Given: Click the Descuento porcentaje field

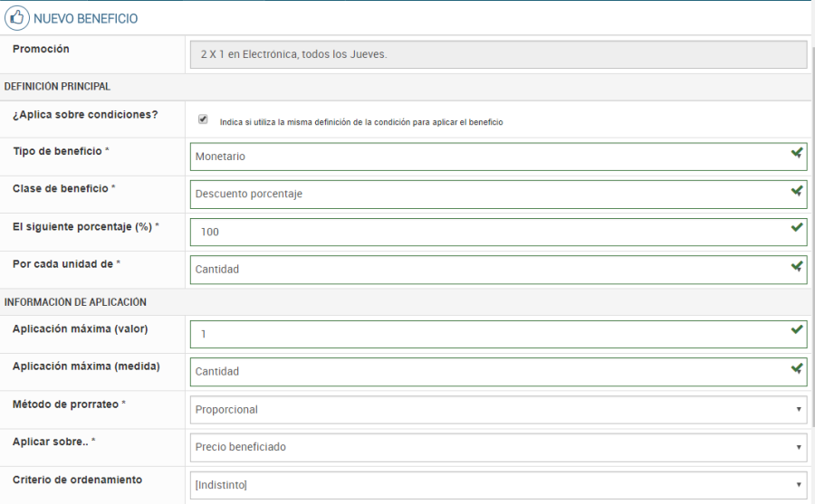Looking at the screenshot, I should (489, 195).
